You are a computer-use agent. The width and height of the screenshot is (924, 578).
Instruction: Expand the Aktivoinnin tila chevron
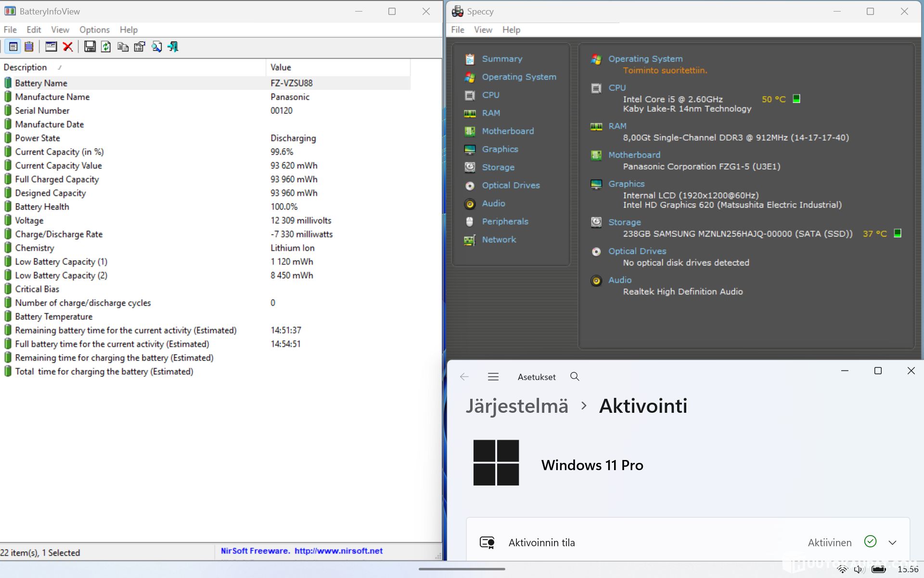(x=892, y=543)
